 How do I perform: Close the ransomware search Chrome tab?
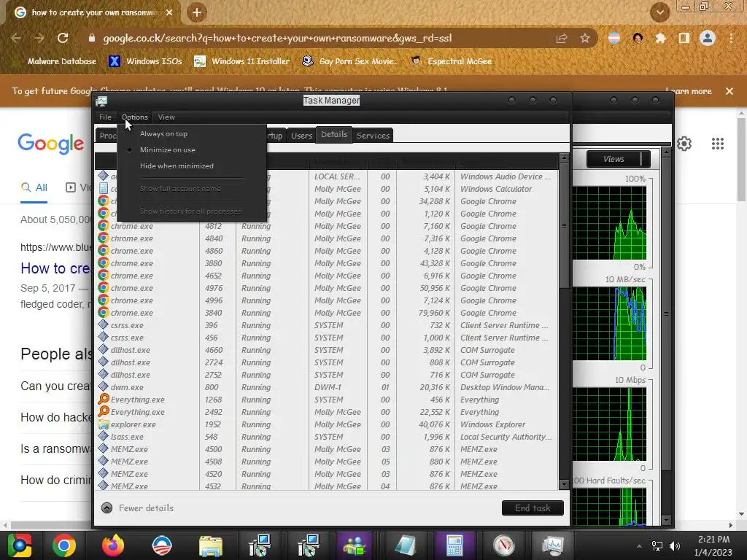169,12
